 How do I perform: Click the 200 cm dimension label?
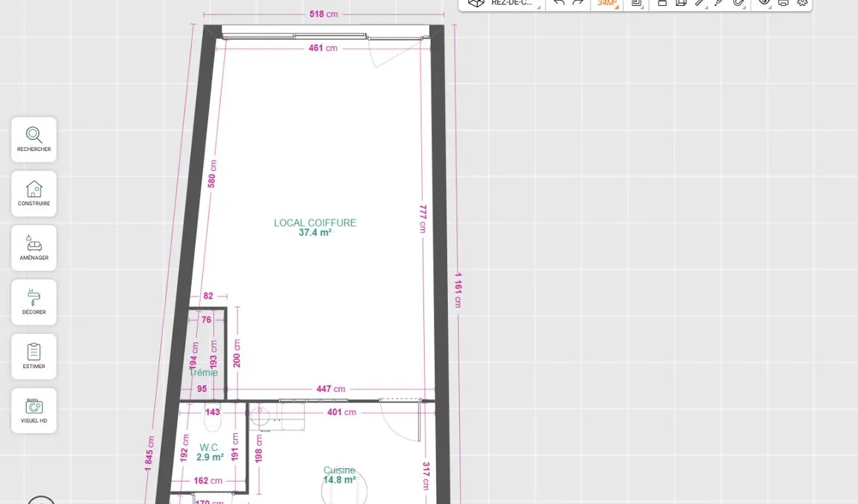click(237, 353)
